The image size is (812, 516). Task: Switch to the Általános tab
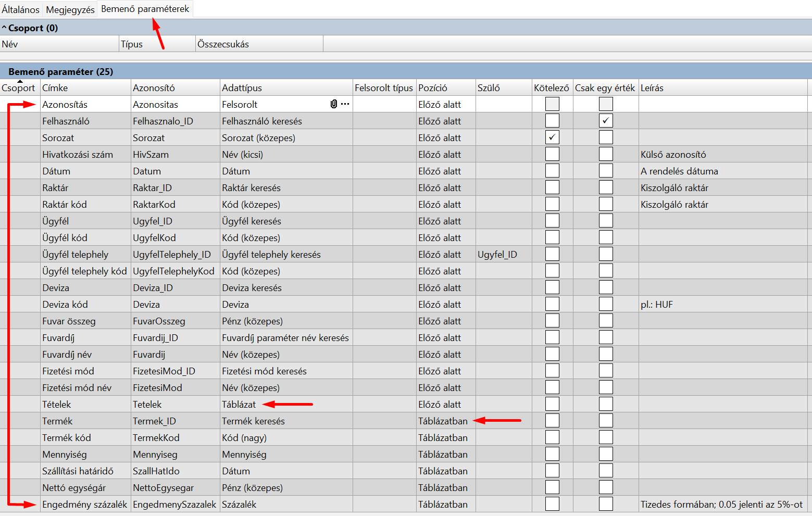point(21,9)
